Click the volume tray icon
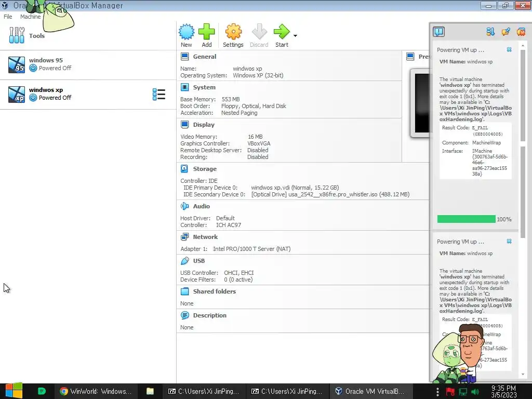The height and width of the screenshot is (399, 532). pos(475,392)
